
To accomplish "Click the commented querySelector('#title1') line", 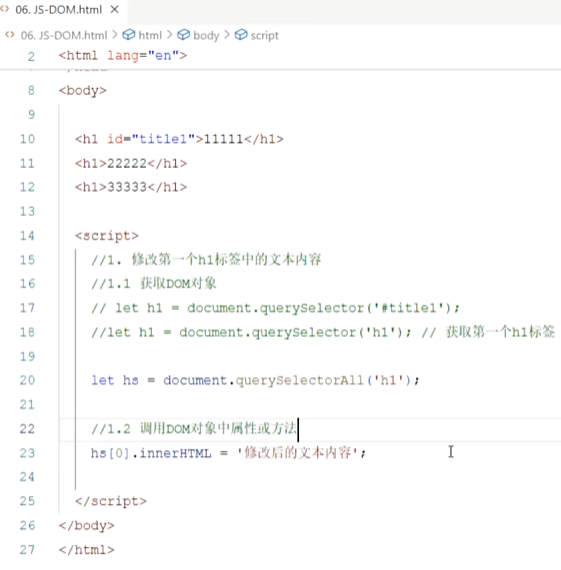I will [x=275, y=308].
